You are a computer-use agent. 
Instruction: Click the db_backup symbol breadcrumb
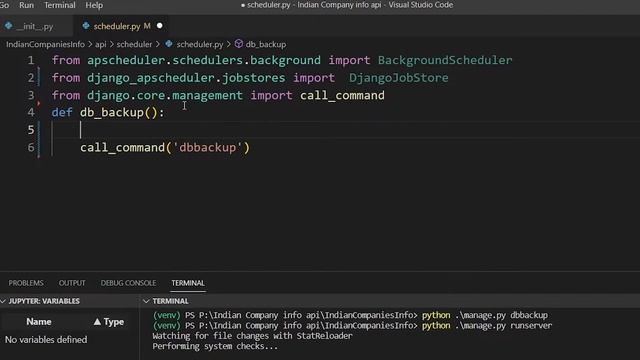pyautogui.click(x=266, y=44)
